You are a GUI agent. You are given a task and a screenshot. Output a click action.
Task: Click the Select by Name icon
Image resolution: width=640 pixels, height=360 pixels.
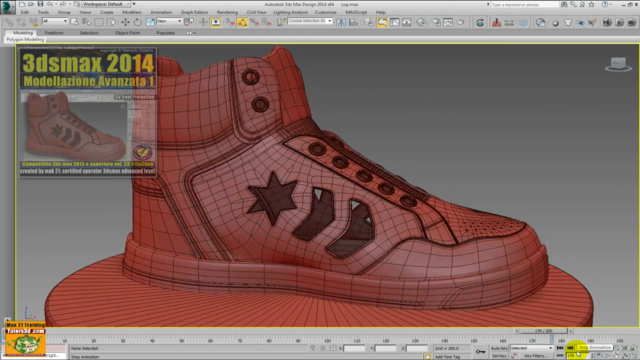pos(87,22)
